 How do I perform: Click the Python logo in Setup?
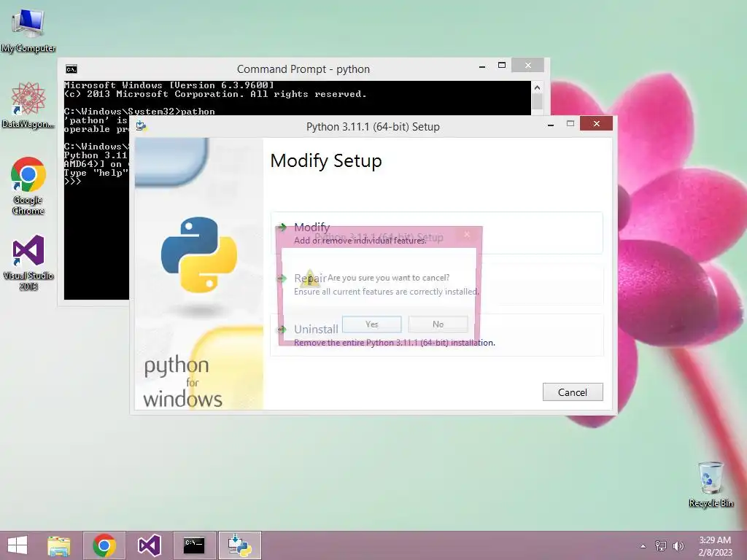pos(198,254)
